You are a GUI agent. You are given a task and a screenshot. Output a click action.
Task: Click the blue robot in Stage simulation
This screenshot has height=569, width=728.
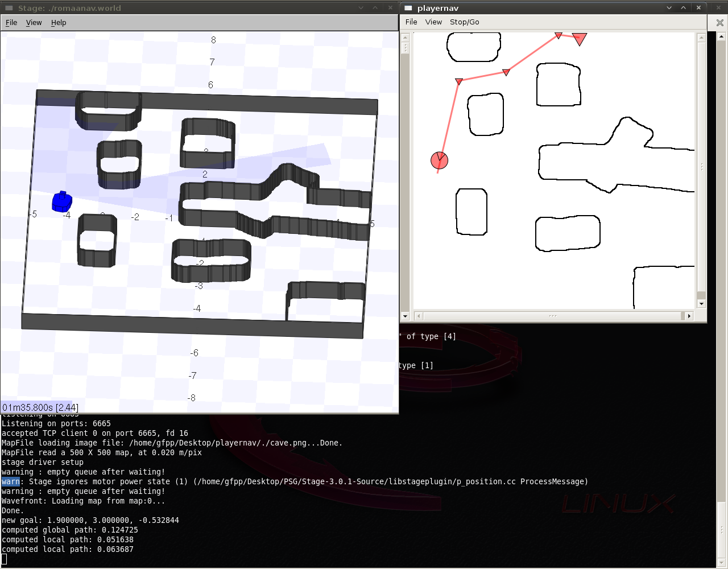click(x=62, y=201)
